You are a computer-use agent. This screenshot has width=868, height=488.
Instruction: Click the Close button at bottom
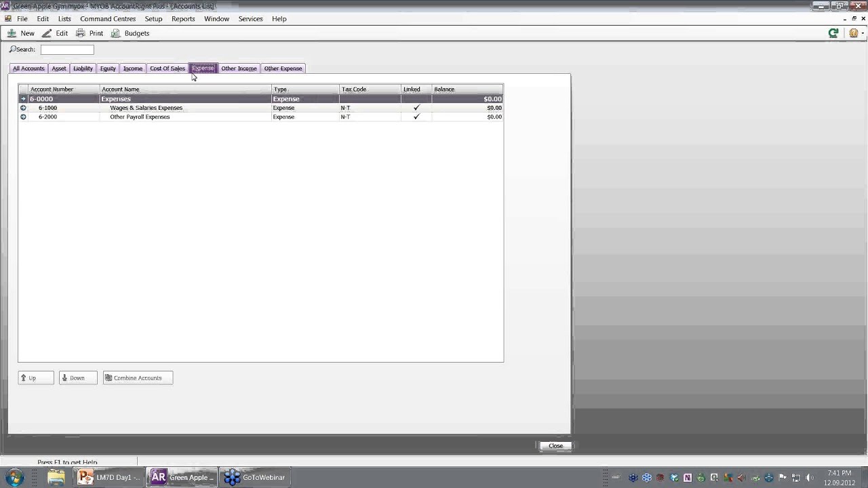555,446
